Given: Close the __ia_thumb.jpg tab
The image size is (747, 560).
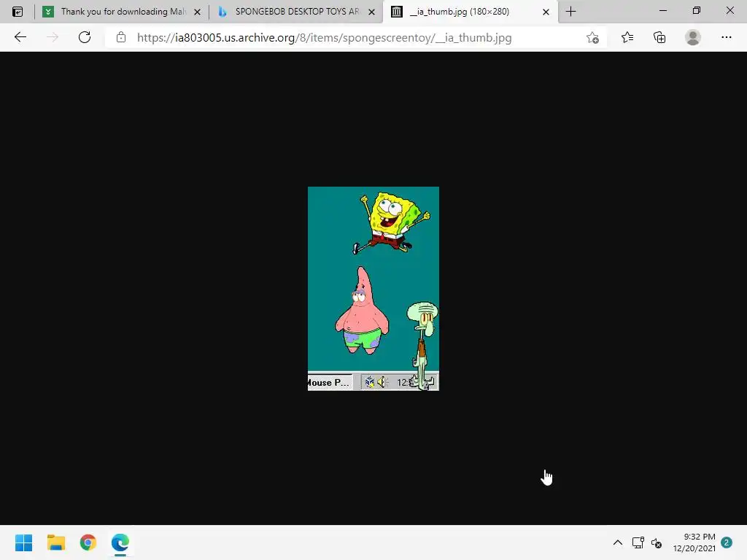Looking at the screenshot, I should coord(546,12).
